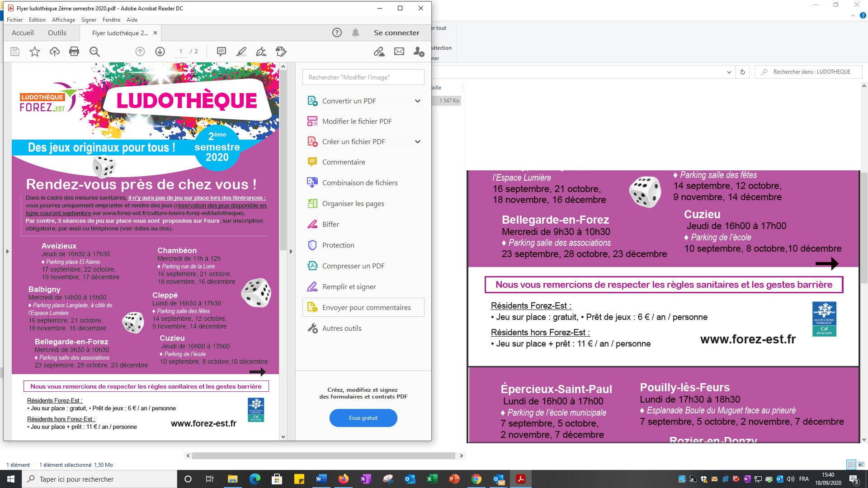Screen dimensions: 868x488
Task: Open the notifications bell
Action: click(356, 33)
